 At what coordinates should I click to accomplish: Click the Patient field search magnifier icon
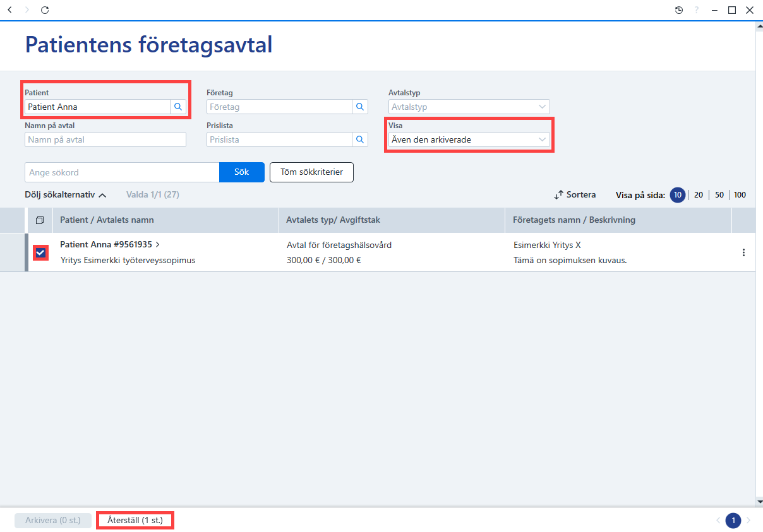tap(178, 107)
